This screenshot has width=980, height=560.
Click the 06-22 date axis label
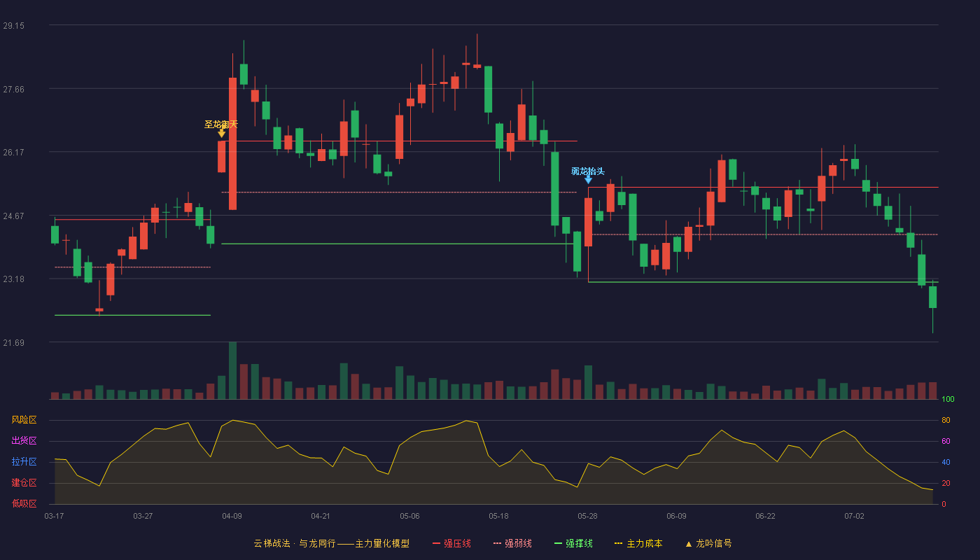pos(765,516)
